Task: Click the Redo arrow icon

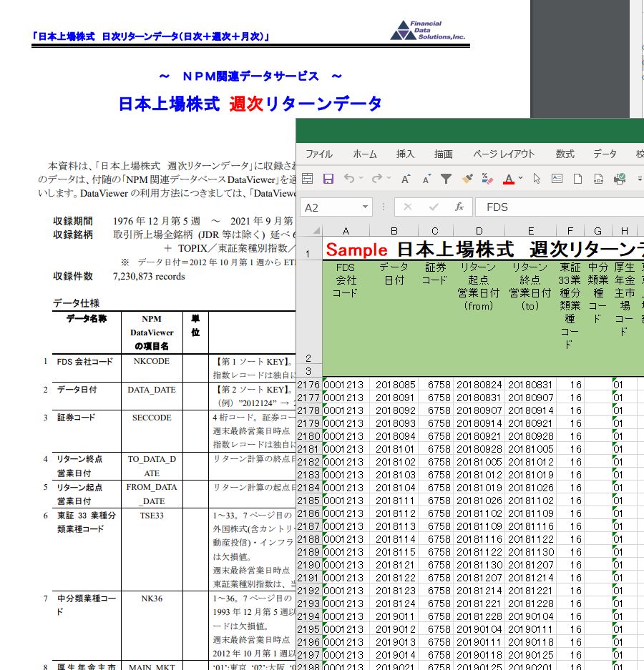Action: pos(376,179)
